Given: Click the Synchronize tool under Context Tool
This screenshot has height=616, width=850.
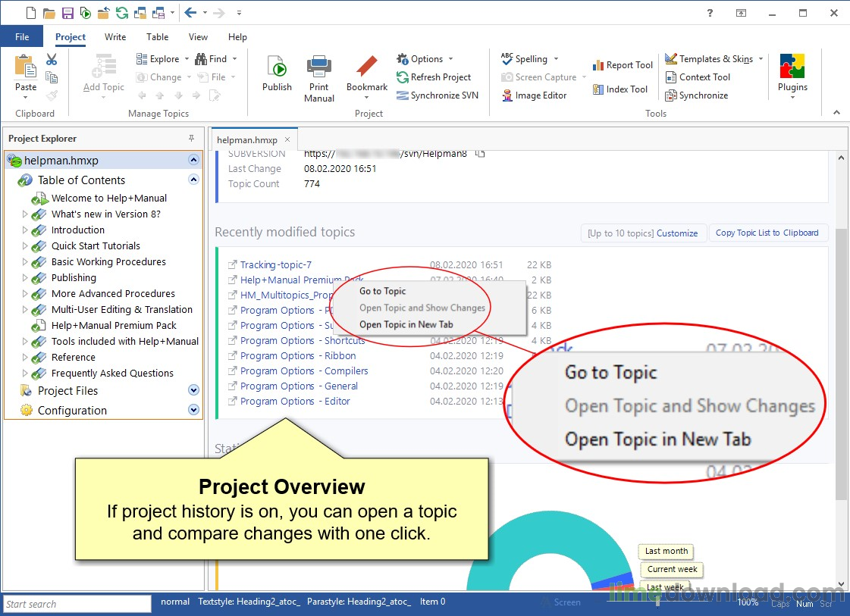Looking at the screenshot, I should point(697,95).
